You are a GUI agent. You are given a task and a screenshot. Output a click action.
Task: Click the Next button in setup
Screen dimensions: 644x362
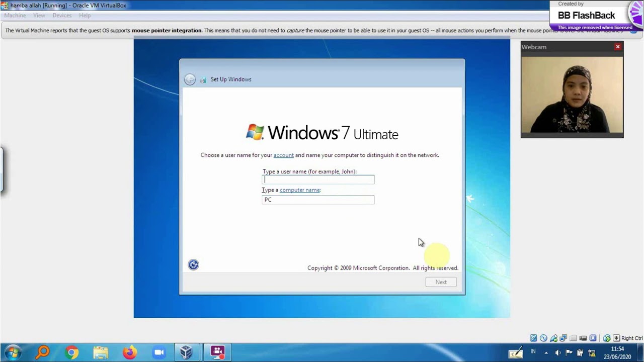click(441, 282)
